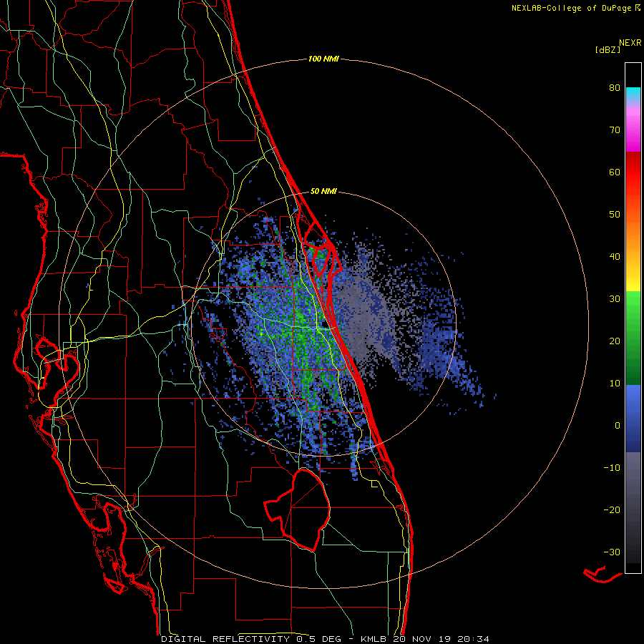Click the 20 NOV 19 date stamp
Image resolution: width=644 pixels, height=644 pixels.
point(422,639)
